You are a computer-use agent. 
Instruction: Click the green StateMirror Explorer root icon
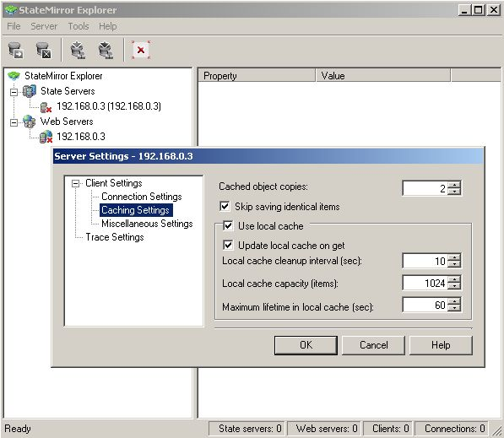coord(14,76)
